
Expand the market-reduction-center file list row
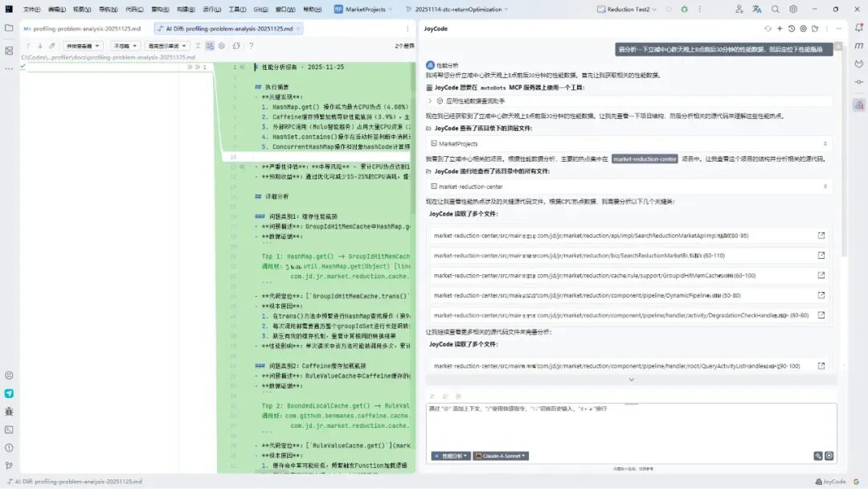click(628, 187)
